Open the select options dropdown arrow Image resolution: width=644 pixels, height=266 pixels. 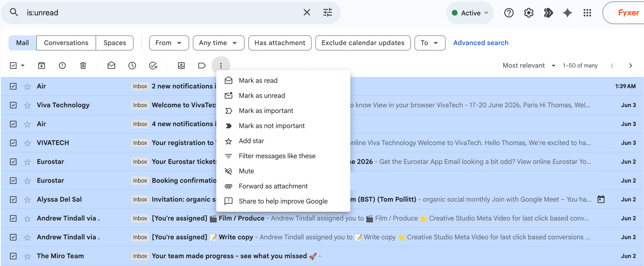[23, 65]
